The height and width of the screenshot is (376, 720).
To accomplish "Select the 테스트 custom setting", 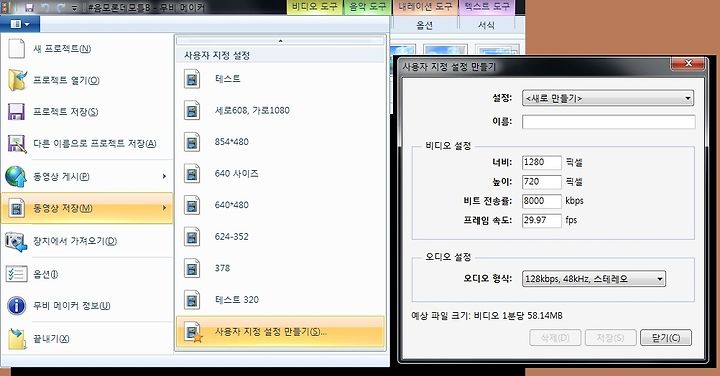I will click(280, 79).
